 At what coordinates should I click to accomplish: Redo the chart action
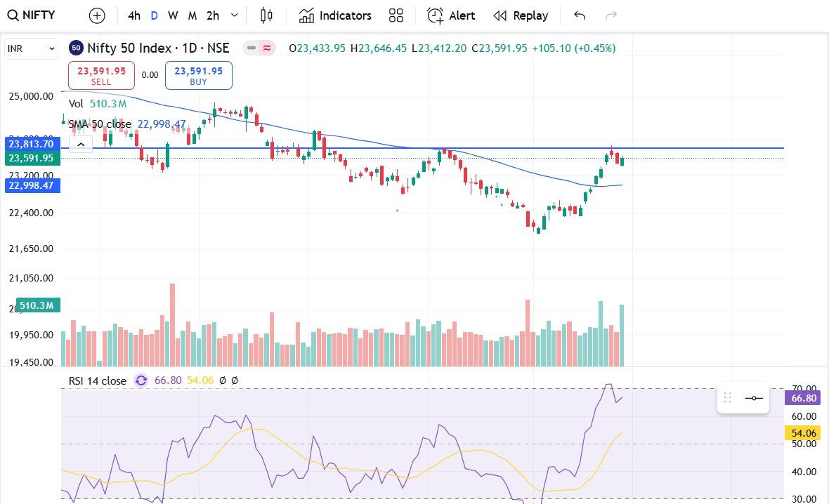[x=611, y=16]
